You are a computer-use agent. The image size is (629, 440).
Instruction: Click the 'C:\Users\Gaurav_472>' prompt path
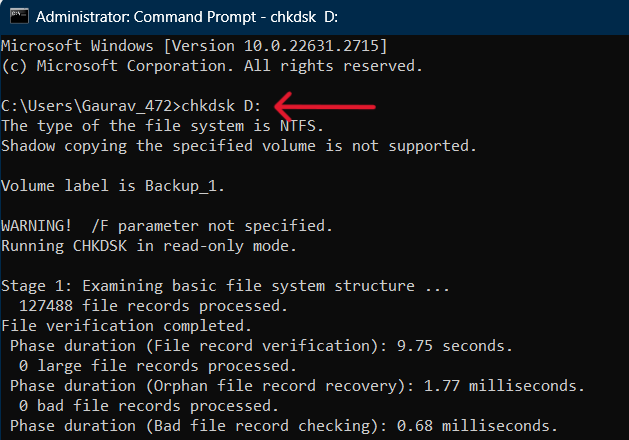pyautogui.click(x=91, y=106)
